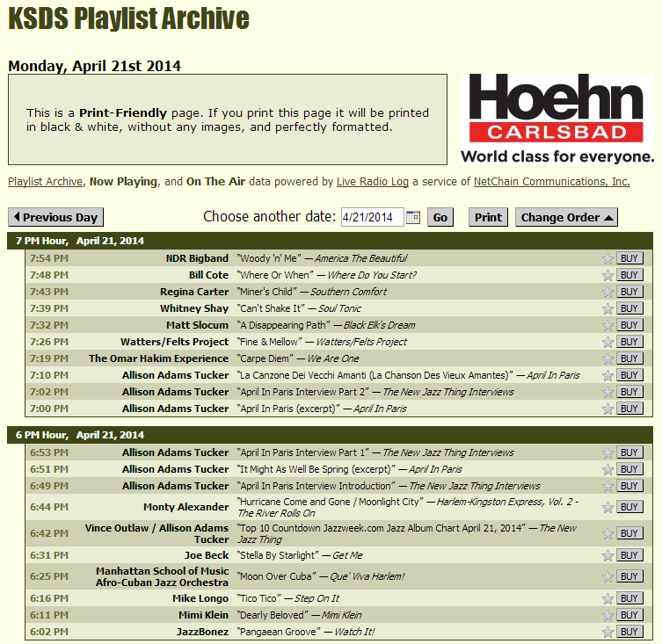Click the Print-Friendly notice text
662x644 pixels.
pos(228,119)
